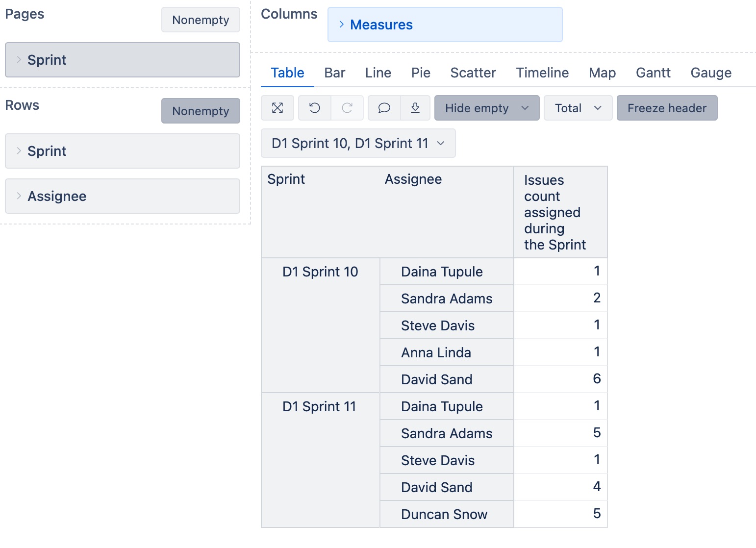Click the export download icon
The height and width of the screenshot is (548, 756).
pos(415,108)
